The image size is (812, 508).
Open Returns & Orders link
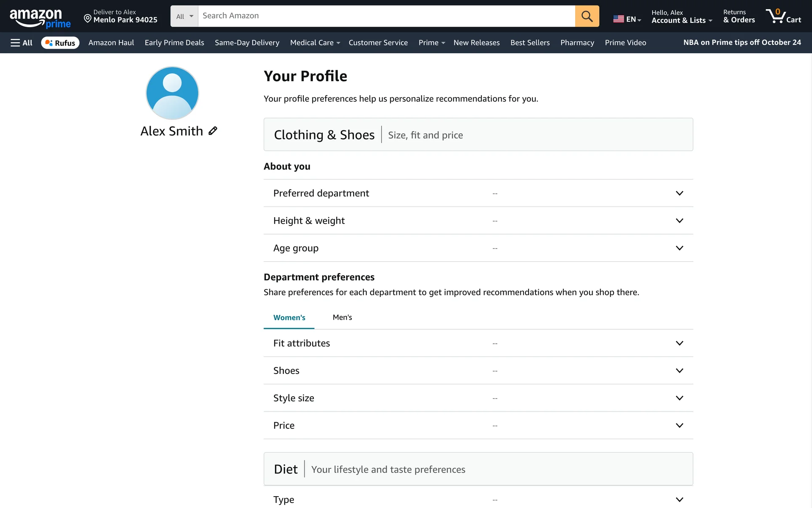tap(738, 16)
